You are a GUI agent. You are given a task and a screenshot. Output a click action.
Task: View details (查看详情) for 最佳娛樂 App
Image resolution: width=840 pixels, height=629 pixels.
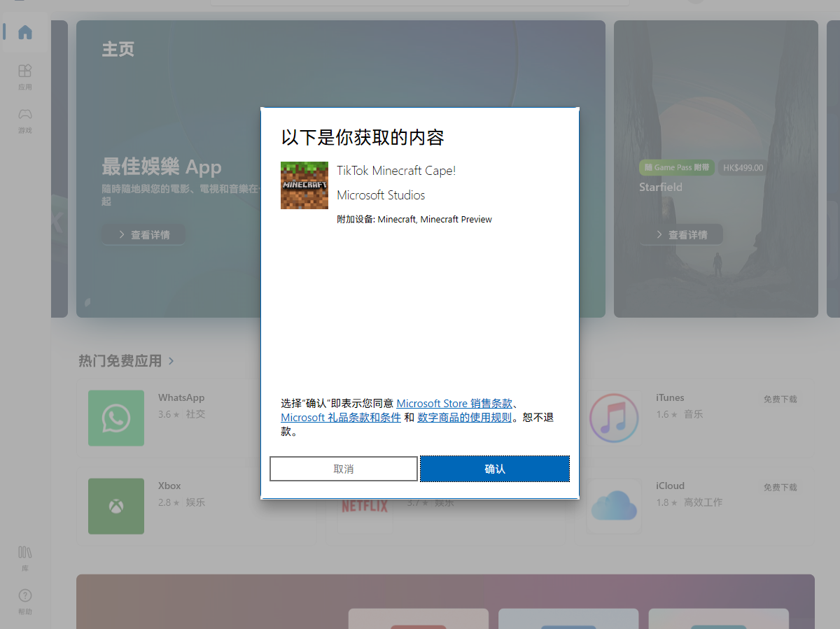coord(143,234)
